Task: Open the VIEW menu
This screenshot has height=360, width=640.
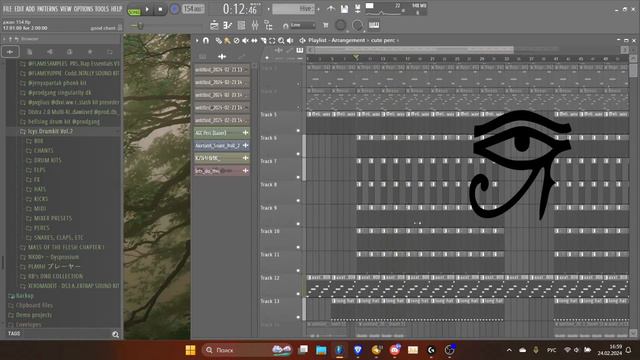Action: click(66, 9)
